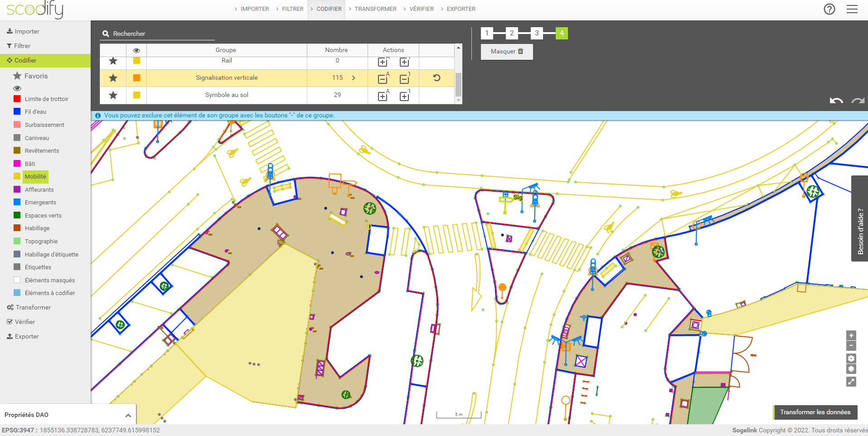Click the orange Signalisation verticale color swatch
The height and width of the screenshot is (436, 868).
tap(136, 78)
